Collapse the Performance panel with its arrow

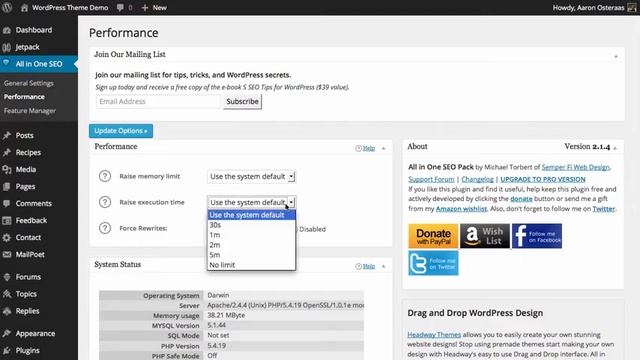(x=384, y=148)
